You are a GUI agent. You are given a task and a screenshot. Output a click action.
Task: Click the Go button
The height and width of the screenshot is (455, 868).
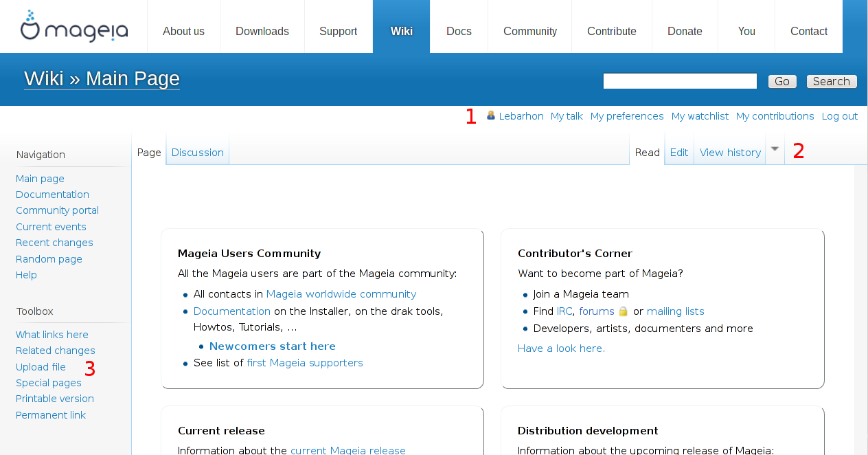(x=782, y=81)
